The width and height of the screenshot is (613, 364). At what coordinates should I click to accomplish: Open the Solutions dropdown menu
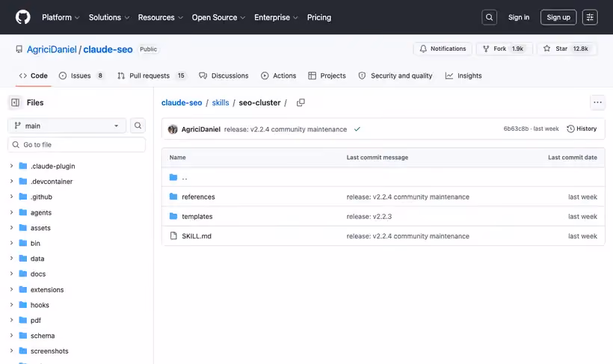coord(109,17)
